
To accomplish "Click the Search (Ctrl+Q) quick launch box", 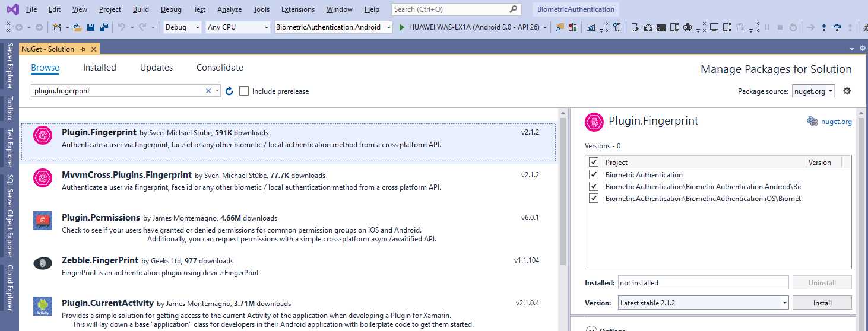I will coord(457,9).
